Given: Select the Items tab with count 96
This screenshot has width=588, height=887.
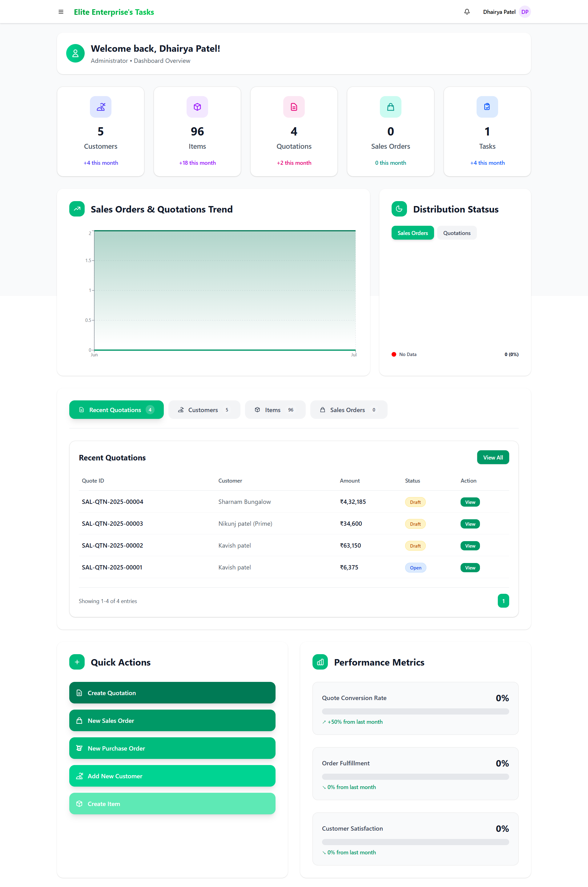Looking at the screenshot, I should (275, 410).
